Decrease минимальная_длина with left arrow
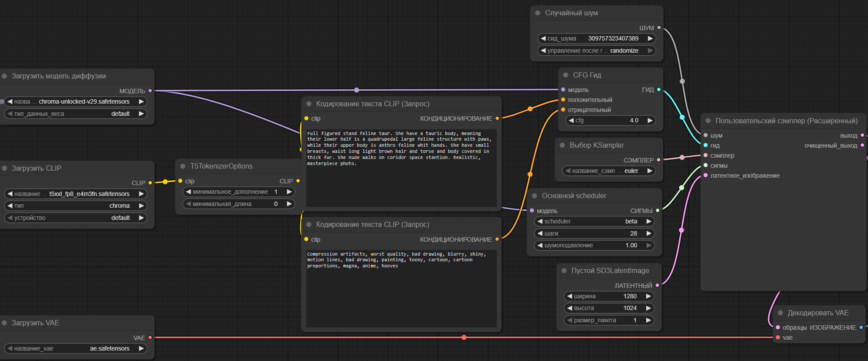 point(188,204)
